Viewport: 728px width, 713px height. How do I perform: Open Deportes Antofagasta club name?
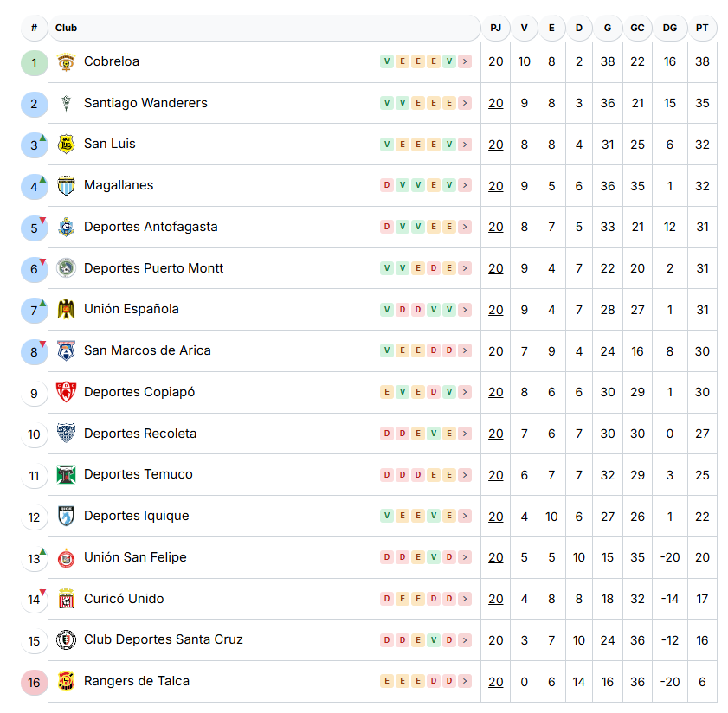[x=151, y=227]
